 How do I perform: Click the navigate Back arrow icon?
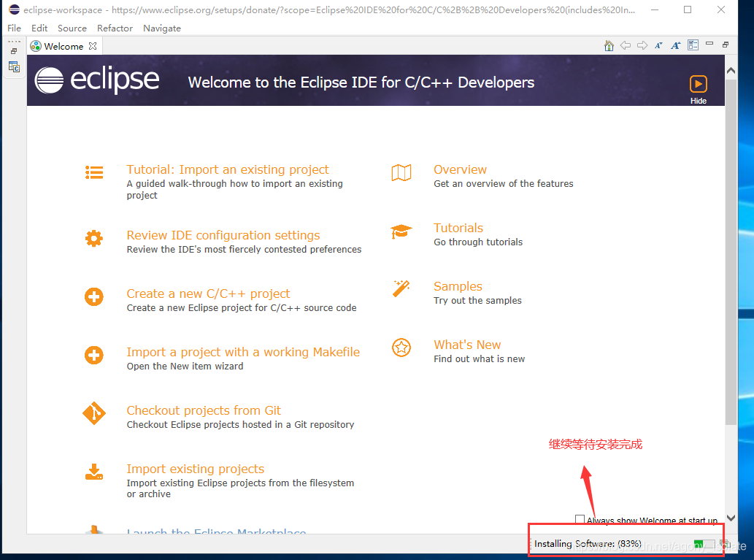pos(625,46)
